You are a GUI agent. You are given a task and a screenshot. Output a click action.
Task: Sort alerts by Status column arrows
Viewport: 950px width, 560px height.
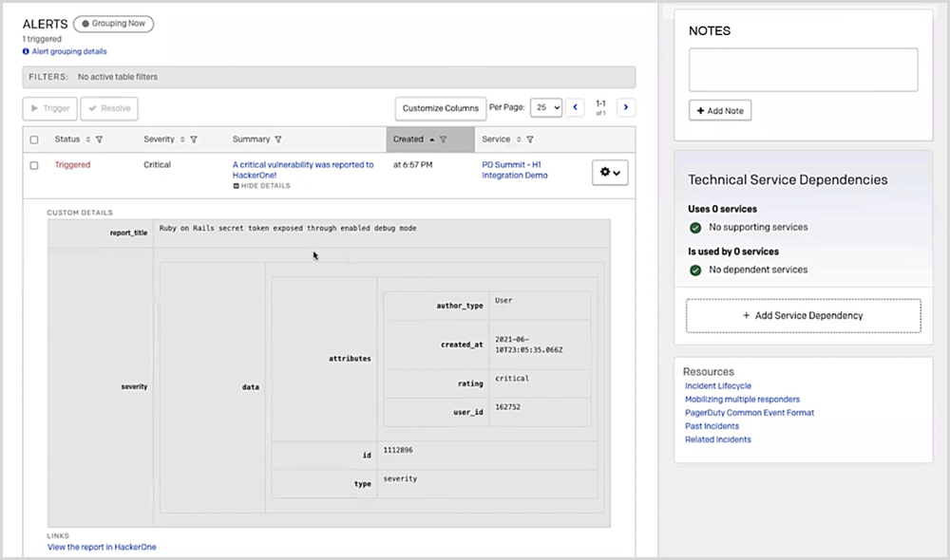tap(88, 140)
